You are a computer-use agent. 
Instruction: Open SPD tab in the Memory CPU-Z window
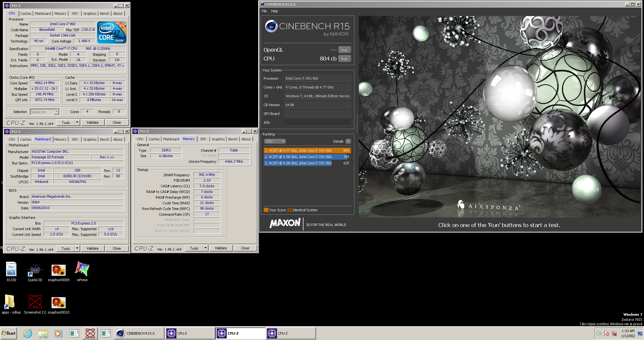coord(203,139)
